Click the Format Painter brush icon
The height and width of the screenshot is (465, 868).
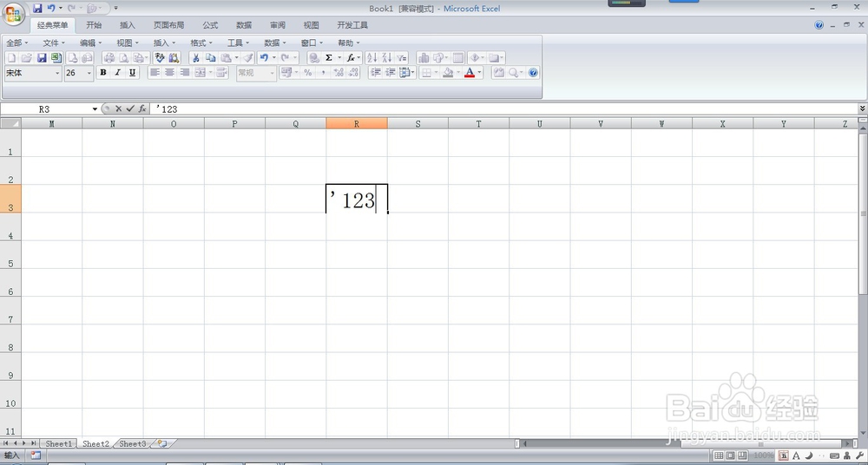(248, 57)
